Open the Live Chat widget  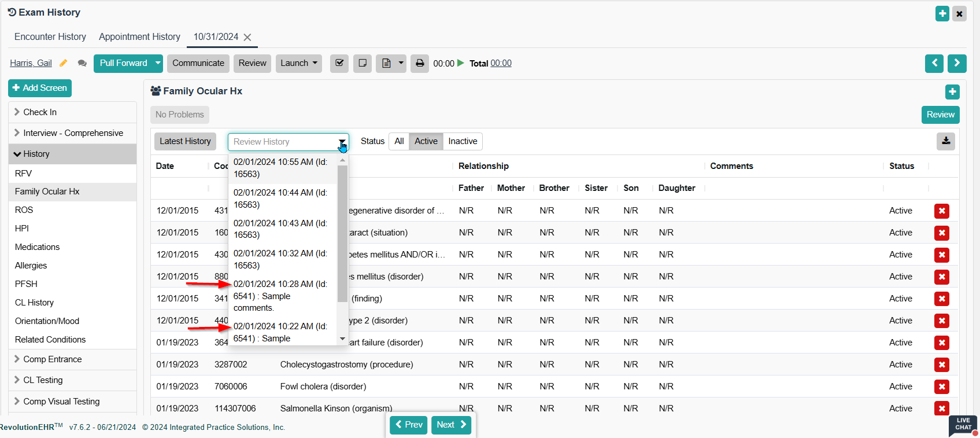[963, 425]
